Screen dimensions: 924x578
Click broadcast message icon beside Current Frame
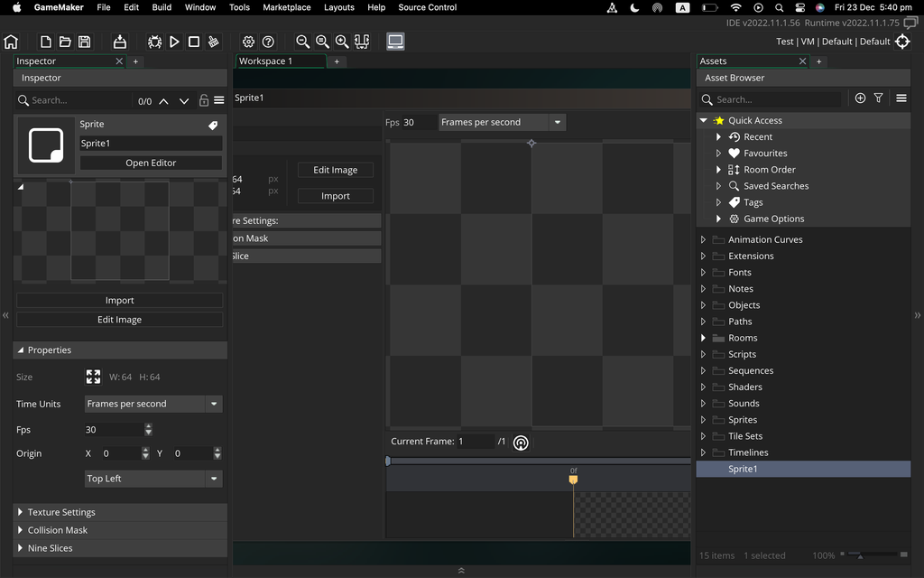click(x=521, y=443)
